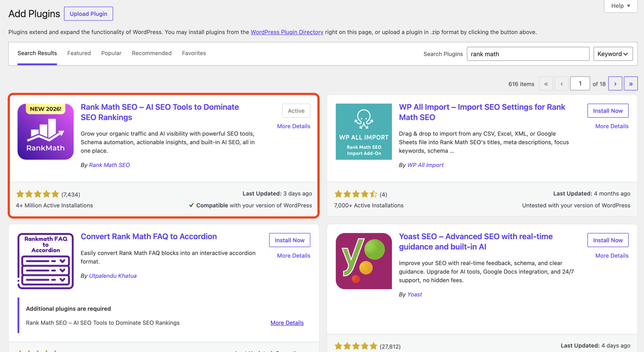
Task: Click '7,000+ Active Installations' text
Action: pos(369,205)
